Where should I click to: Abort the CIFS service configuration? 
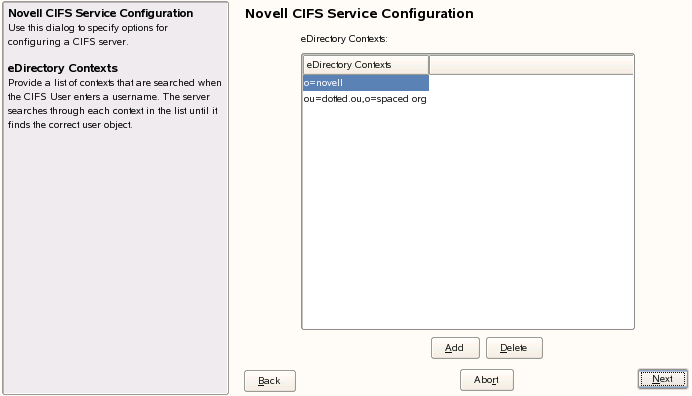click(486, 380)
